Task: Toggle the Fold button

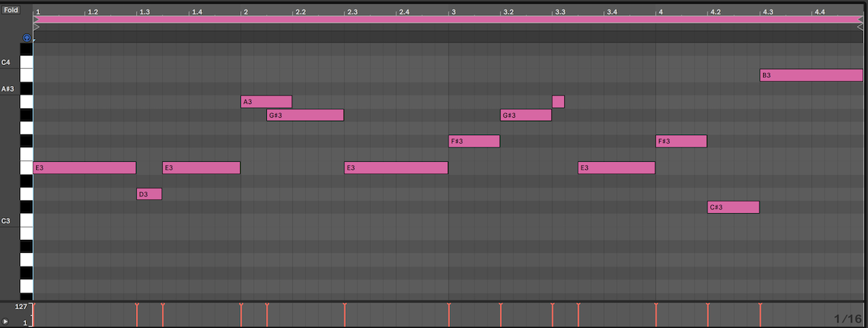Action: coord(11,10)
